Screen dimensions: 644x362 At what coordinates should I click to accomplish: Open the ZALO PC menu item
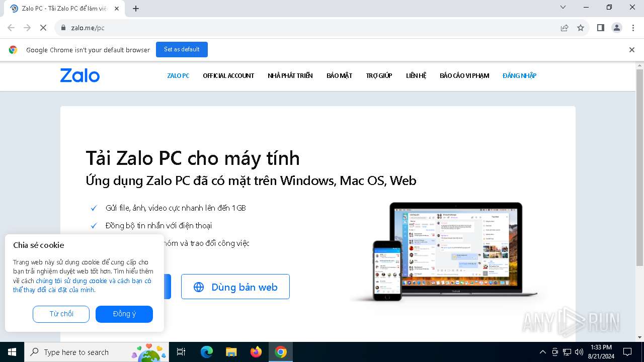click(178, 75)
